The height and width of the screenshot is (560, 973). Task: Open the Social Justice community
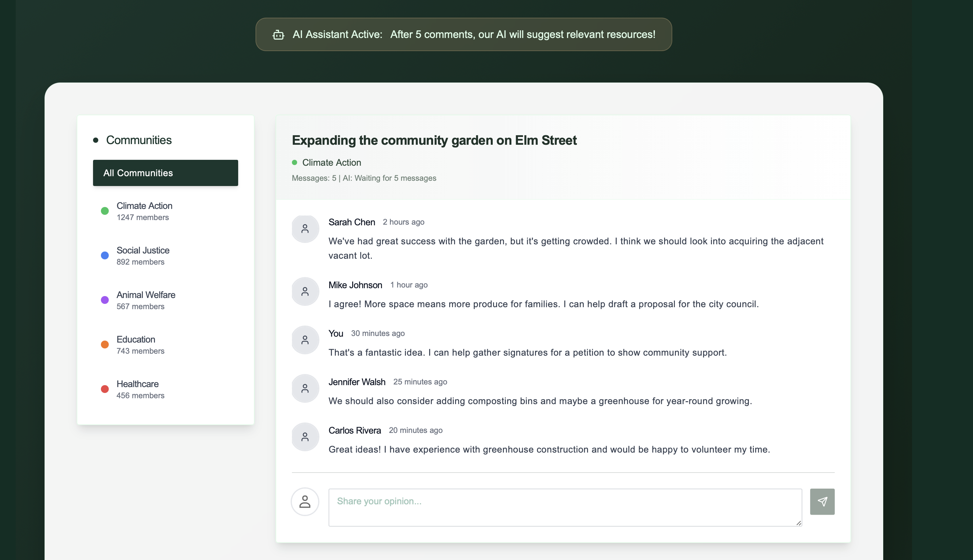143,255
